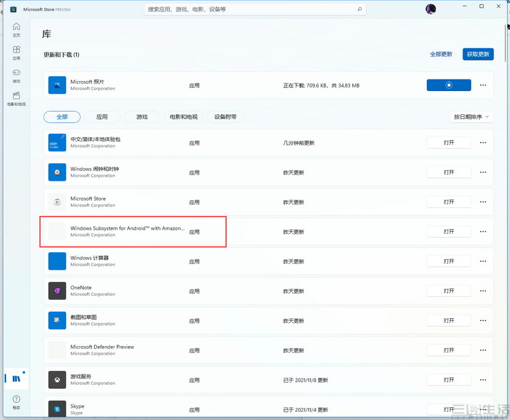Select the 全部 filter tab
510x420 pixels.
(x=62, y=117)
